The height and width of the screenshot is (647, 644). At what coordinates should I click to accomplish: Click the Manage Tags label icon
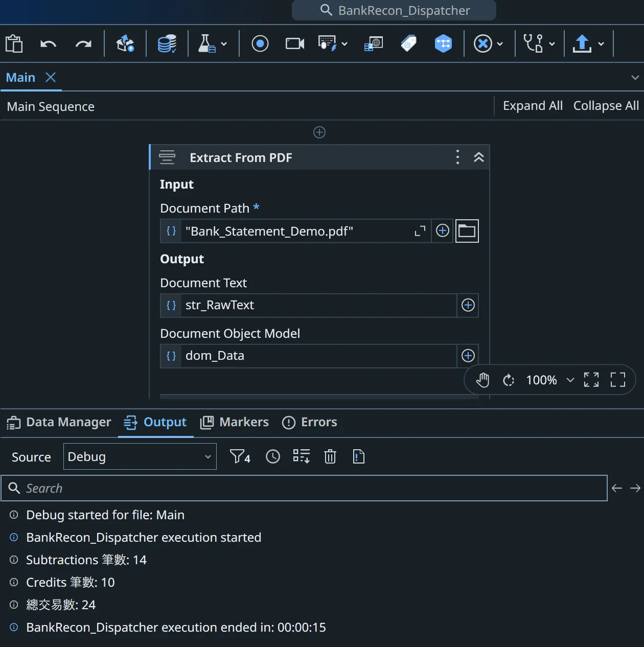(408, 43)
